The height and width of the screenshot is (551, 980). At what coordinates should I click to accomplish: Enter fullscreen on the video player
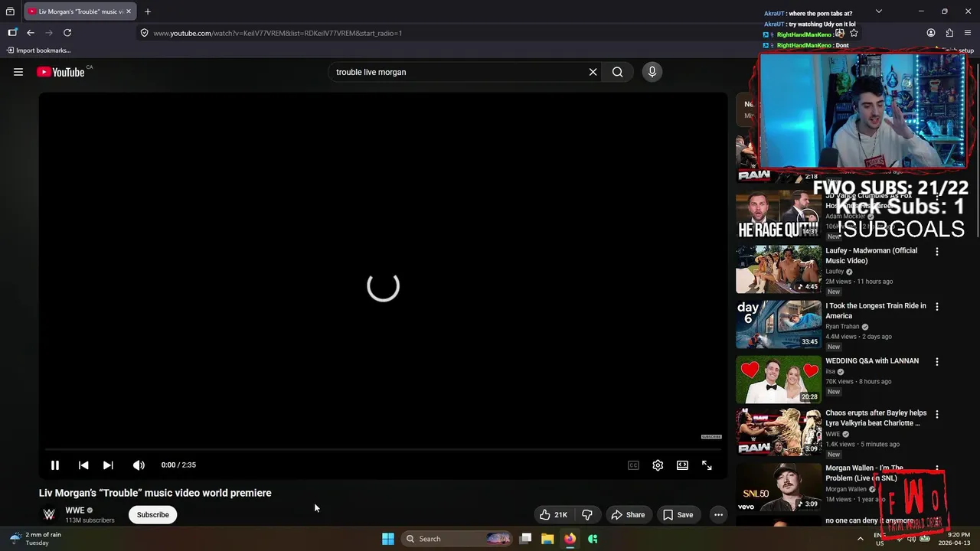point(707,465)
